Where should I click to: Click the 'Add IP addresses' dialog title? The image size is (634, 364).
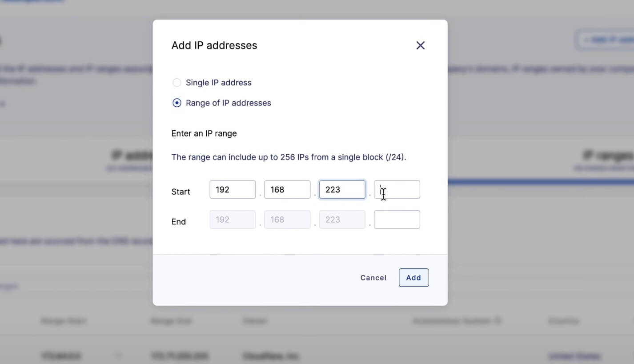[214, 45]
